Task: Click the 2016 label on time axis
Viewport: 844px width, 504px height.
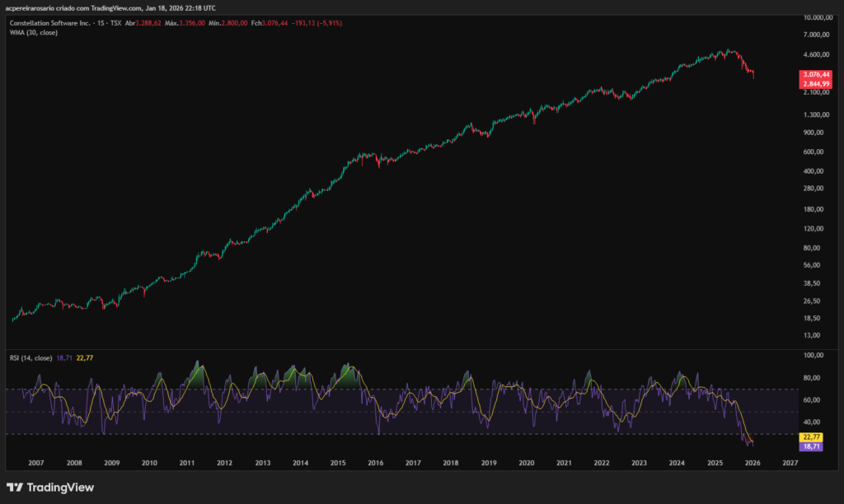Action: (376, 464)
